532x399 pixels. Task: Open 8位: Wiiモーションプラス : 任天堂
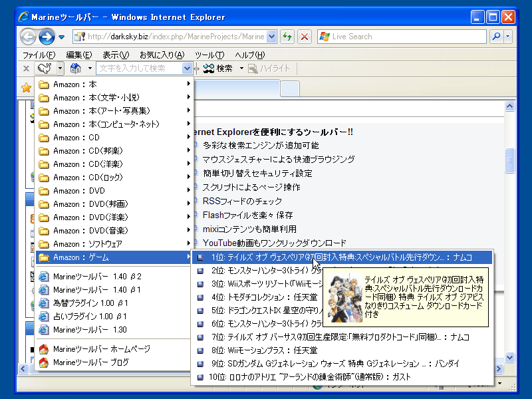342,350
